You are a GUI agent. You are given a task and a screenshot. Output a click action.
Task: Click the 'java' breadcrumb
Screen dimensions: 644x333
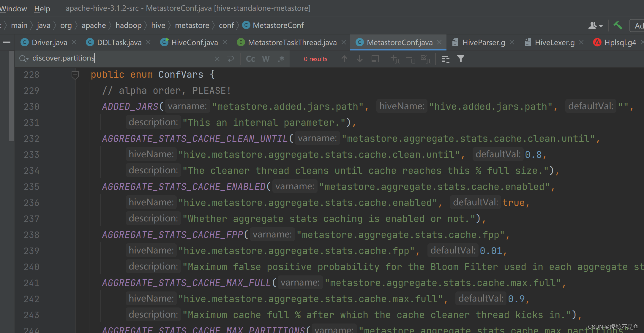[43, 26]
